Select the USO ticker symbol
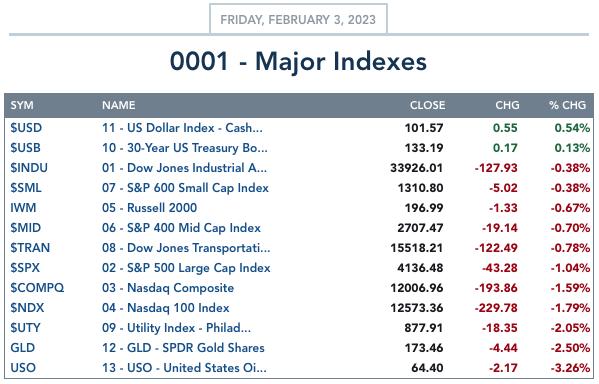This screenshot has height=384, width=599. [23, 368]
